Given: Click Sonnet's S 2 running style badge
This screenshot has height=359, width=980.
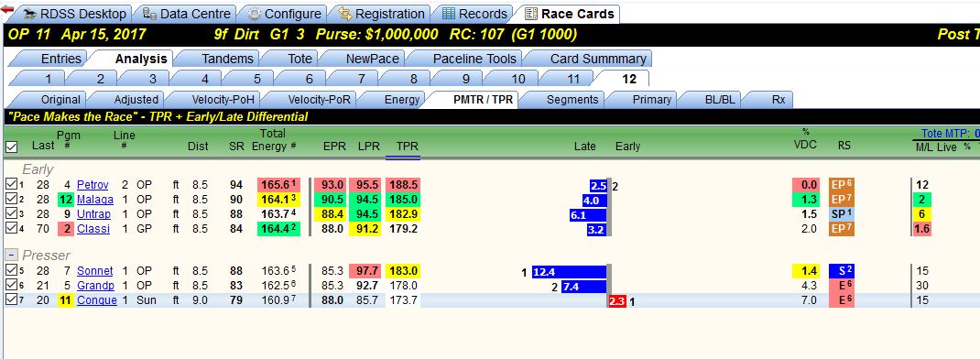Looking at the screenshot, I should pyautogui.click(x=842, y=271).
